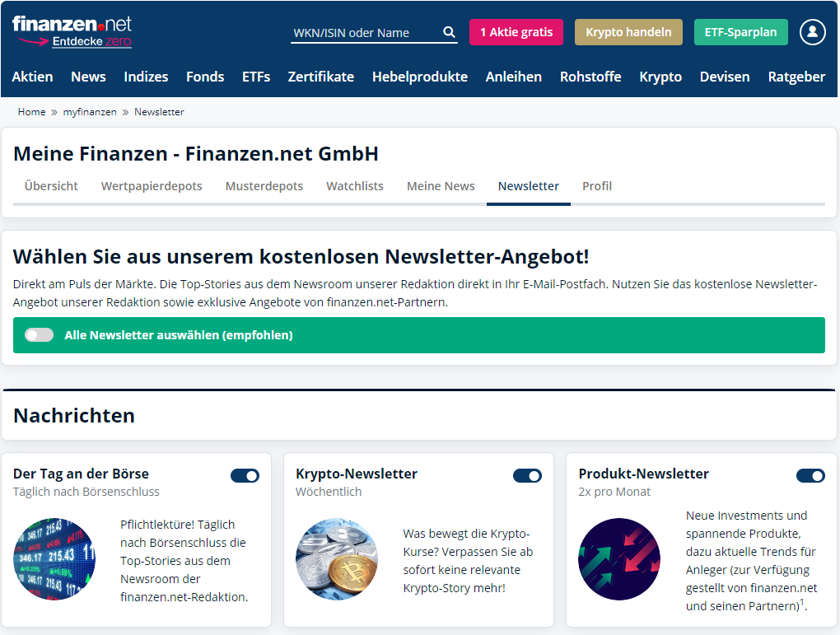Image resolution: width=840 pixels, height=635 pixels.
Task: Toggle Der Tag an der Börse newsletter
Action: pos(245,475)
